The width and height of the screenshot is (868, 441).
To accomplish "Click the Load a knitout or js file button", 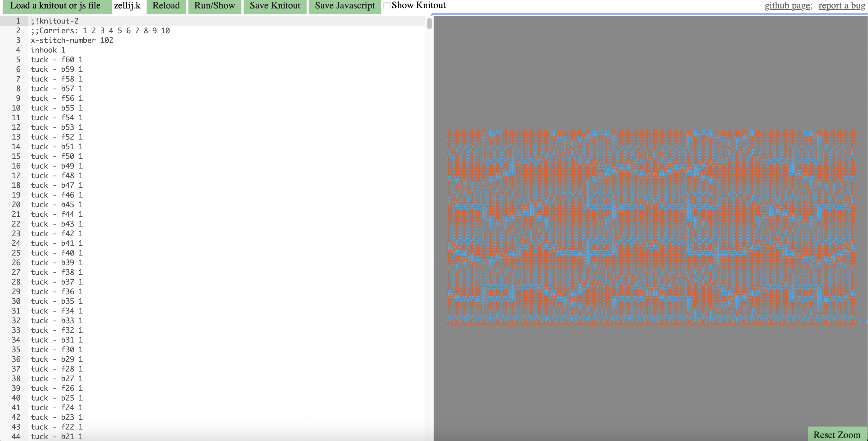I will [56, 5].
